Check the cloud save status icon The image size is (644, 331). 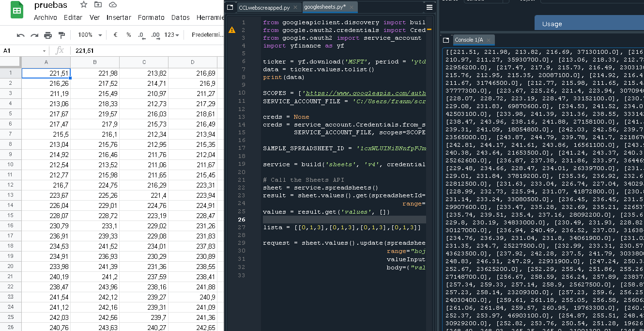(113, 5)
